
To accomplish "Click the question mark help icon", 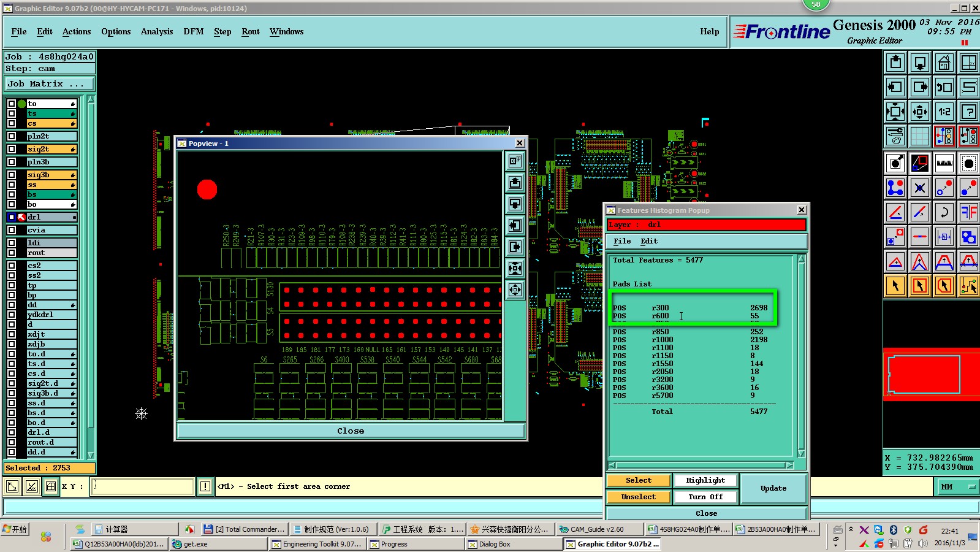I will (969, 112).
